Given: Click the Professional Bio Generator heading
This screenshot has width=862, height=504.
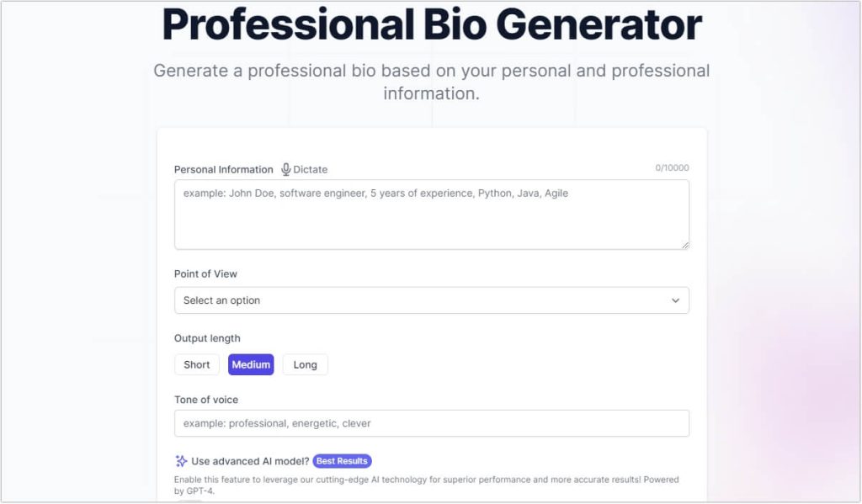Looking at the screenshot, I should pos(430,25).
